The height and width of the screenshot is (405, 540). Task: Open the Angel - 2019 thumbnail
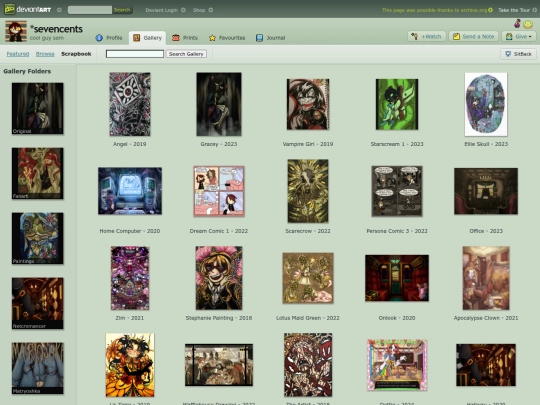point(130,104)
